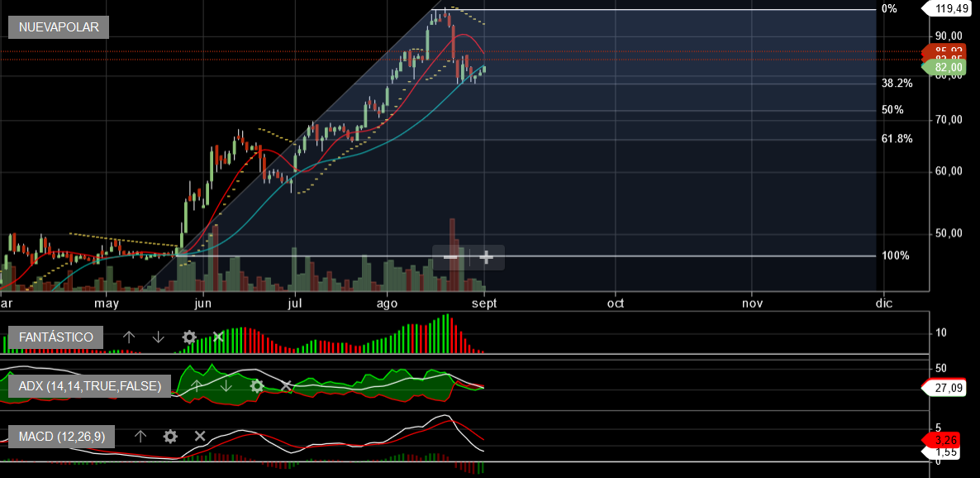Open FANTÁSTICO indicator settings gear
This screenshot has width=980, height=478.
[x=189, y=337]
